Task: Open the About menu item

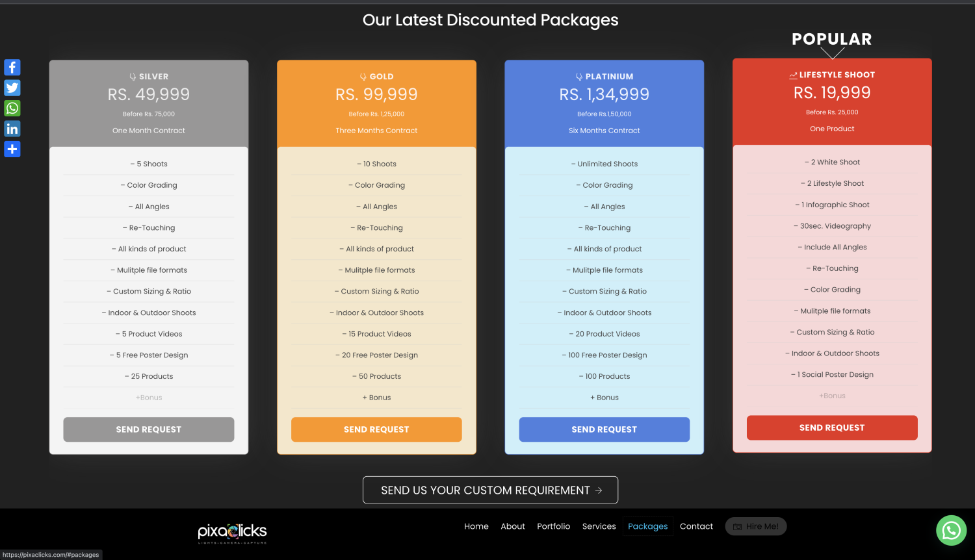Action: [x=513, y=526]
